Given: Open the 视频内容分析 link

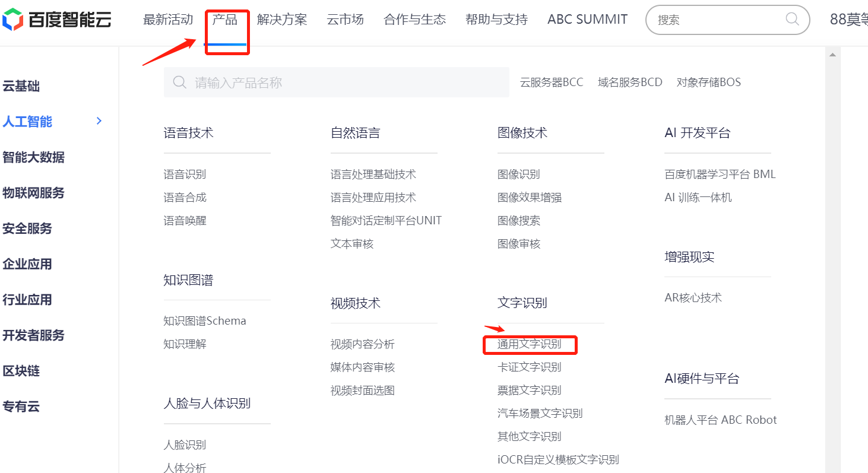Looking at the screenshot, I should tap(363, 344).
